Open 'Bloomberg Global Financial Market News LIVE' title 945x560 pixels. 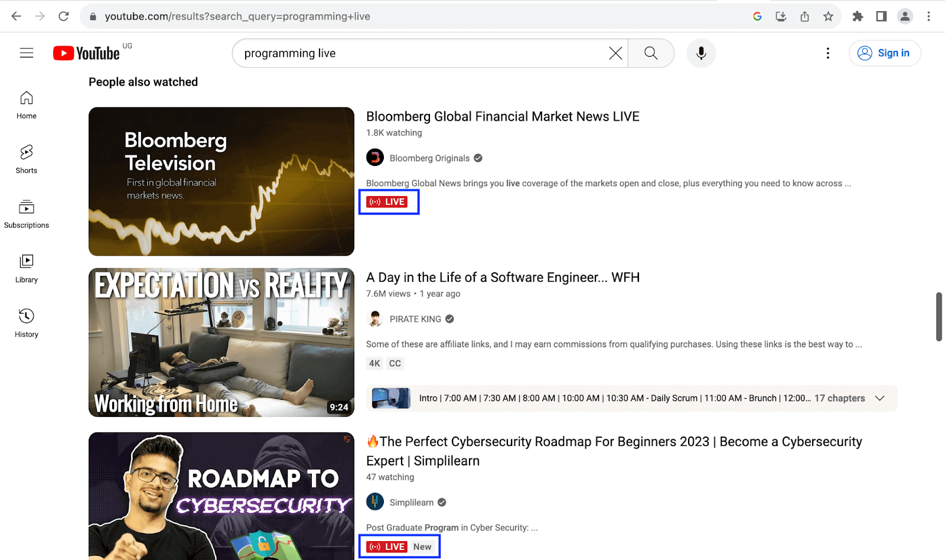coord(503,116)
